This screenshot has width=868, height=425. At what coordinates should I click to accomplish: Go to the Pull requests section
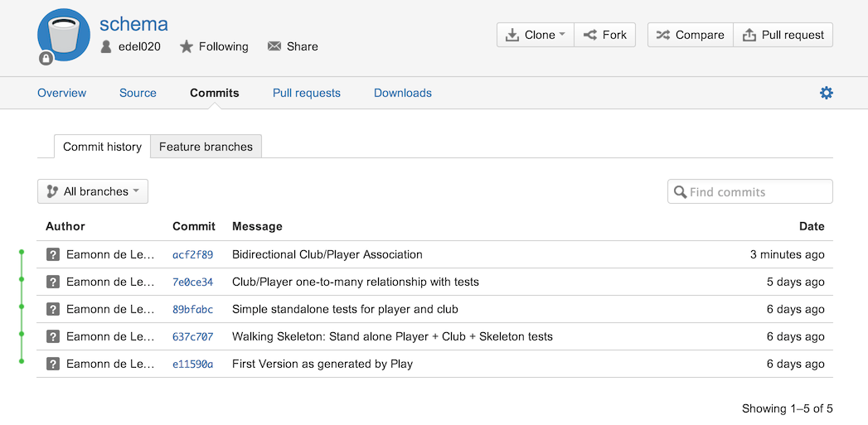pyautogui.click(x=307, y=93)
